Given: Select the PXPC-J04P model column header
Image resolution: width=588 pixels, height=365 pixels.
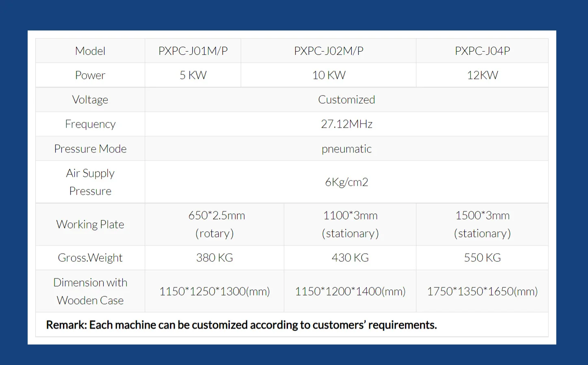Looking at the screenshot, I should [482, 51].
